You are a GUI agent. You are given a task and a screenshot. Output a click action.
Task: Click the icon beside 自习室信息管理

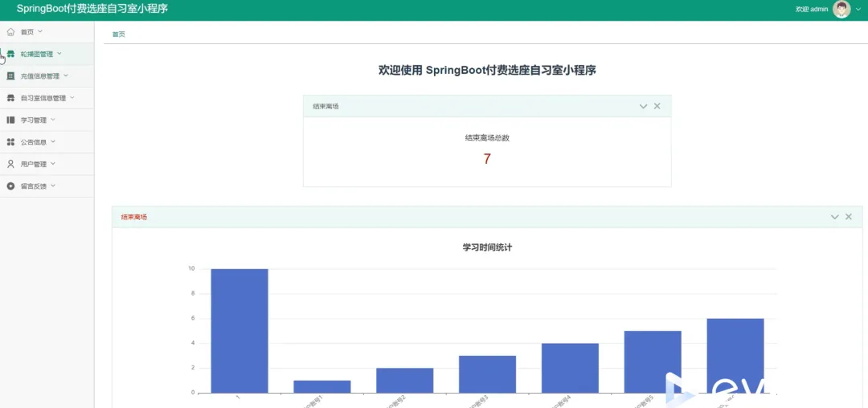tap(10, 98)
